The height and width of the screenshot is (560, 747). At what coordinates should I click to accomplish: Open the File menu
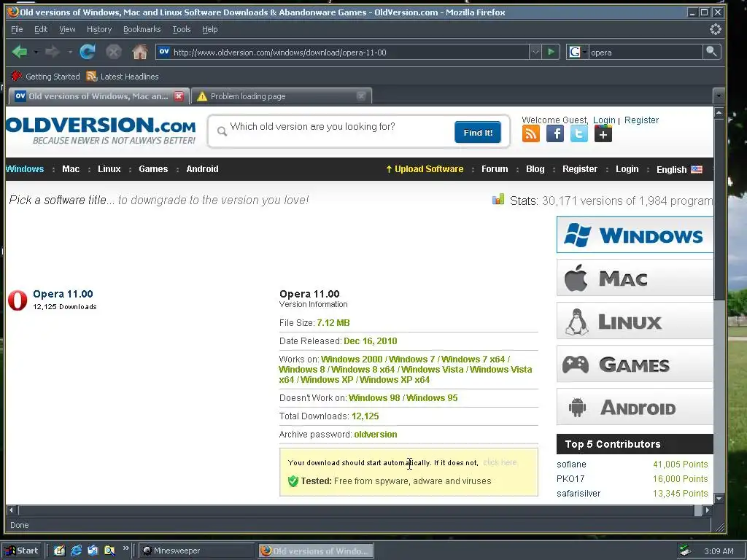(x=17, y=29)
